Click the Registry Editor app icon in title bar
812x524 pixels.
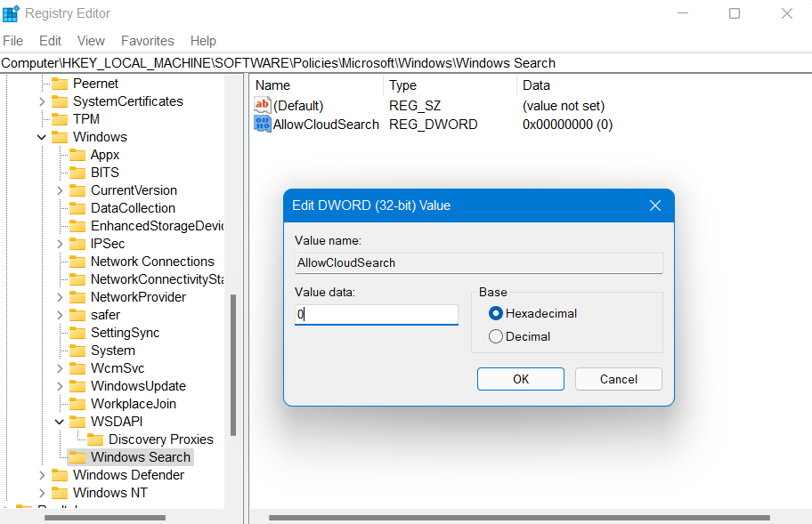pyautogui.click(x=12, y=13)
